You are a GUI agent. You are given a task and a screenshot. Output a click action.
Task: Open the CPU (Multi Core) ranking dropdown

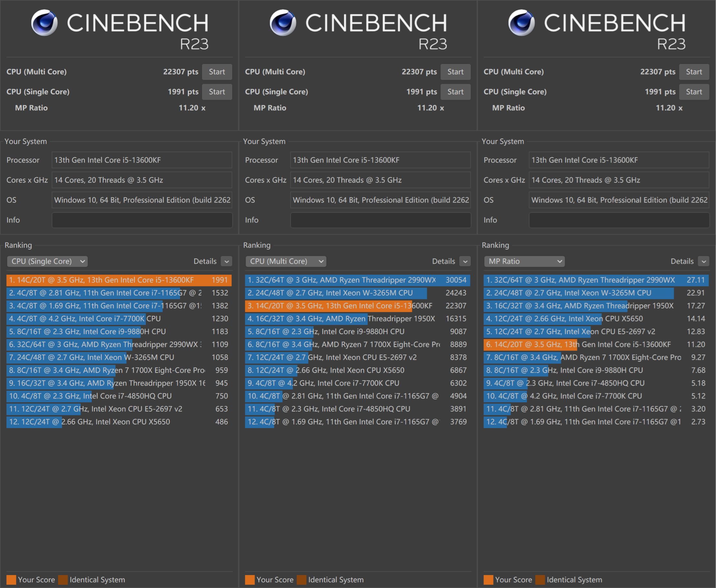[x=286, y=261]
